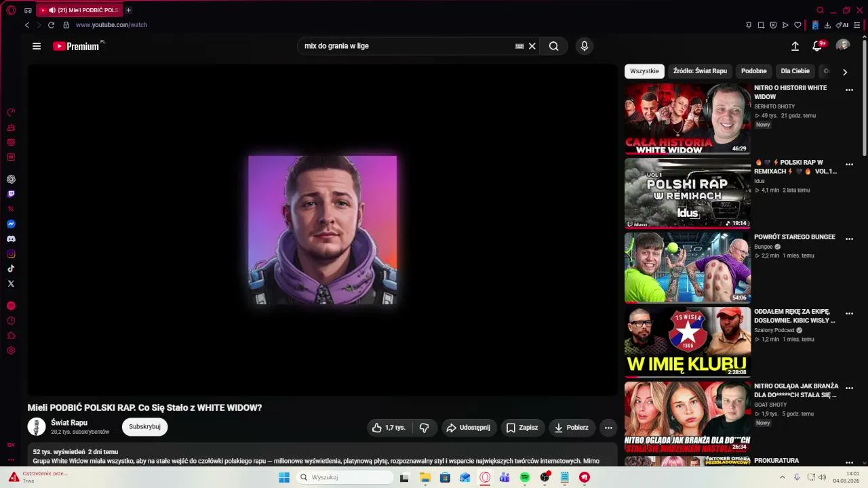Screen dimensions: 868x488
Task: Add page to bookmarks with heart
Action: [x=797, y=25]
